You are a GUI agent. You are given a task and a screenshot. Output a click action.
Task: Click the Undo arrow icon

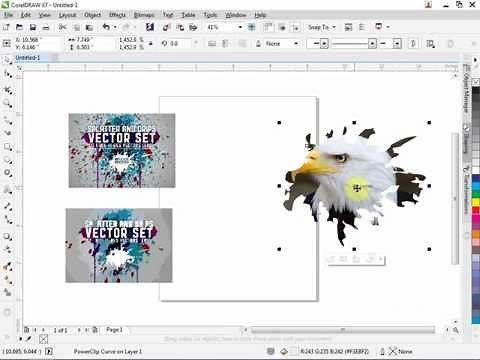point(106,27)
